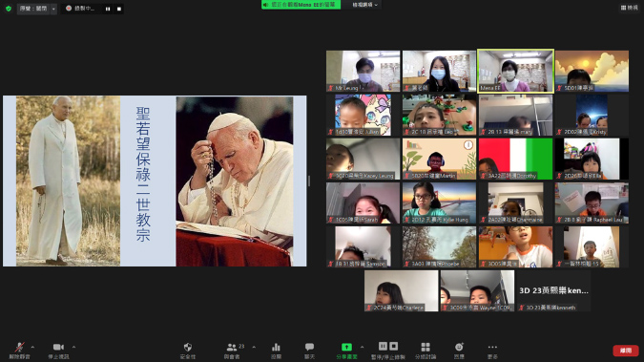Viewport: 644px width, 362px height.
Task: Stop recording using top-bar stop icon
Action: tap(119, 9)
